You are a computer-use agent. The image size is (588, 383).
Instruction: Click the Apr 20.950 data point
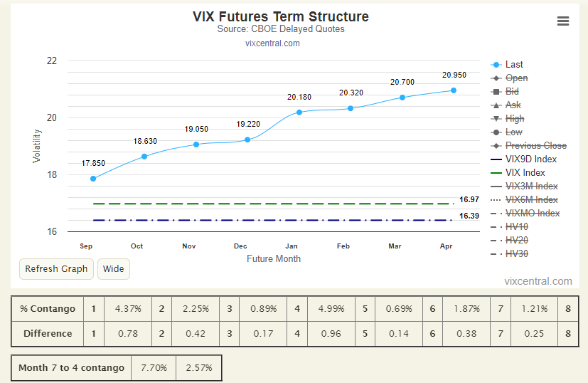pos(454,90)
